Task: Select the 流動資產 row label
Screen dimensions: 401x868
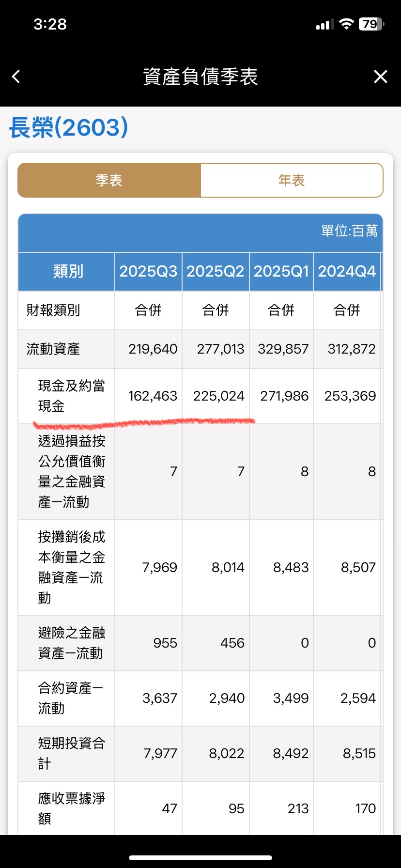Action: pos(53,349)
